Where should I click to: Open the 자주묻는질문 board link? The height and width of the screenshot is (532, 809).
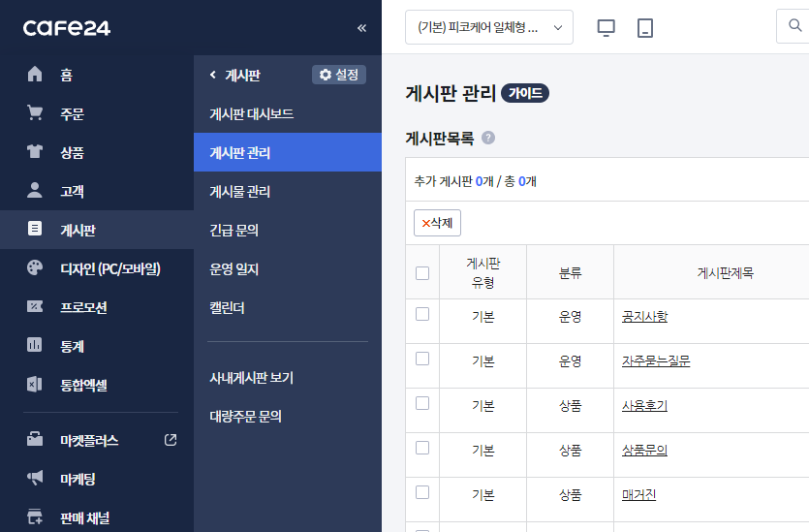(656, 360)
